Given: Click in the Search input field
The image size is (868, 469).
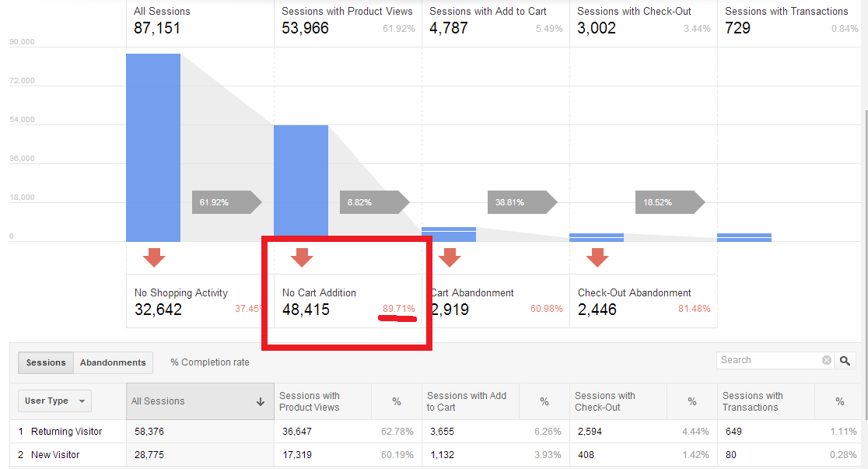Looking at the screenshot, I should [768, 361].
